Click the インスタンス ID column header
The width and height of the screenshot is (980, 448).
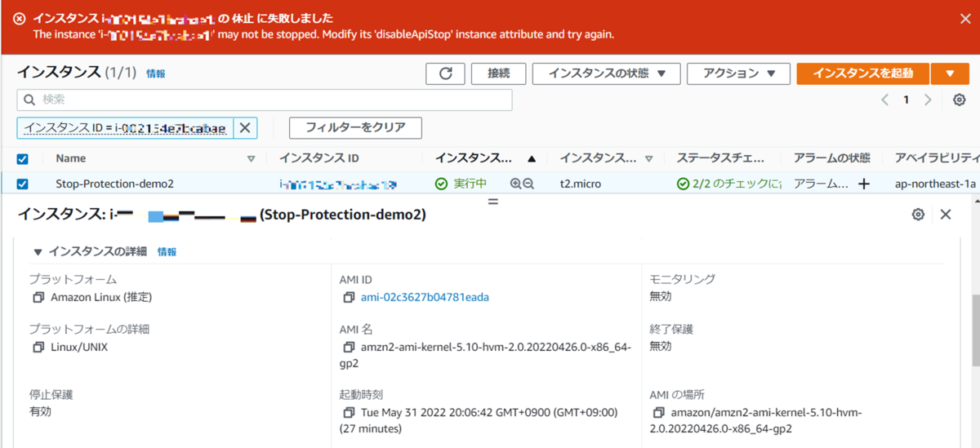coord(318,158)
